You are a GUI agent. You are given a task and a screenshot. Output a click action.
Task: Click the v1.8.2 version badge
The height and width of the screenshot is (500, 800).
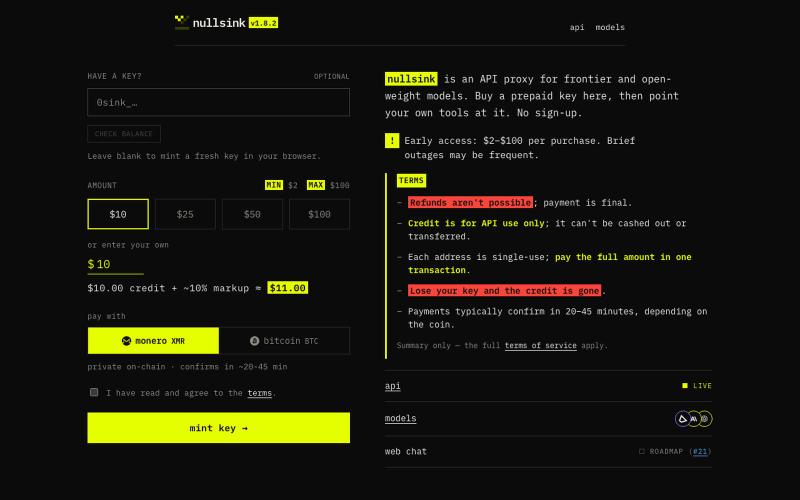click(x=263, y=23)
